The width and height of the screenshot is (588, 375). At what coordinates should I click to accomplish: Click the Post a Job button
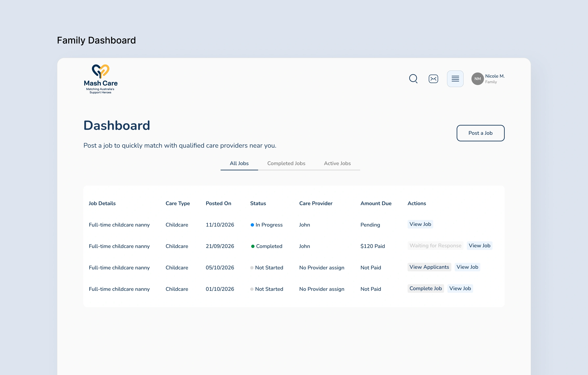(x=480, y=133)
